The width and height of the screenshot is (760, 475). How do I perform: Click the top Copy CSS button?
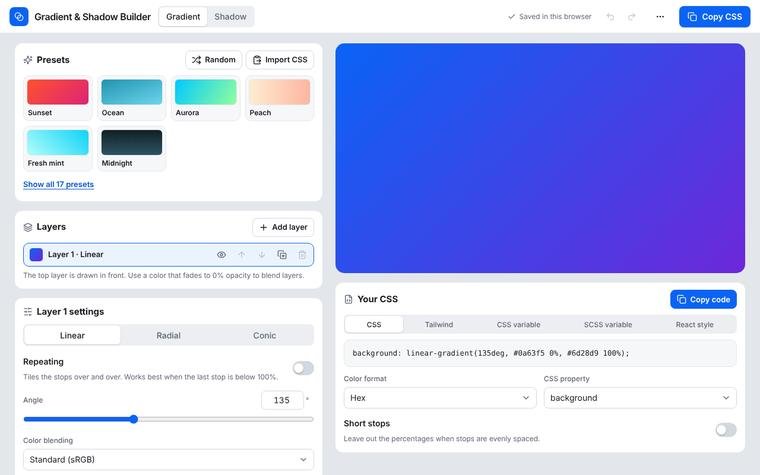pyautogui.click(x=714, y=17)
